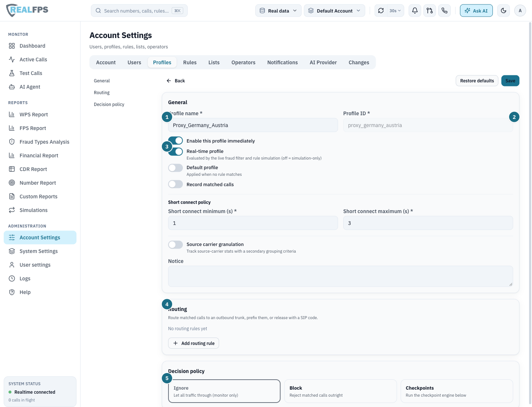Jump to Decision policy section link
The image size is (532, 407).
pos(109,105)
